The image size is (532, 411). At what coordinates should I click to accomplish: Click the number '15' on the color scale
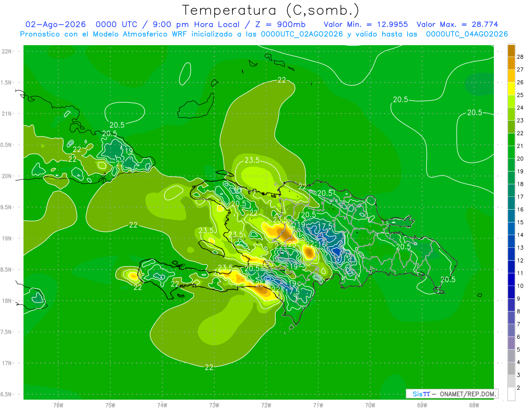(520, 222)
